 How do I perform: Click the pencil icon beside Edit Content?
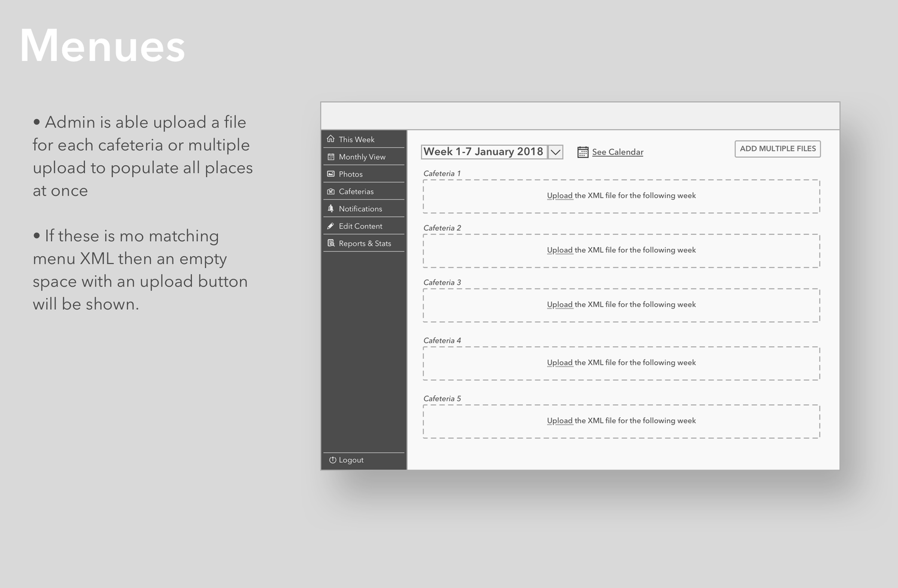pos(330,226)
